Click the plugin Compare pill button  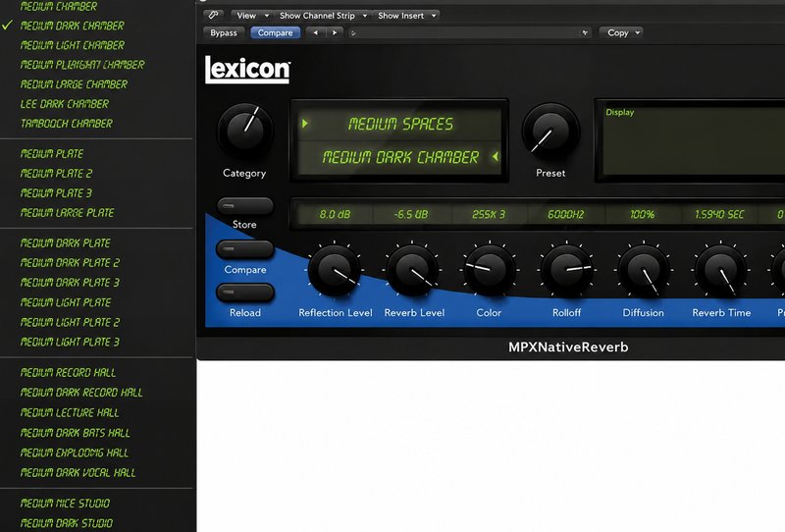click(x=244, y=249)
